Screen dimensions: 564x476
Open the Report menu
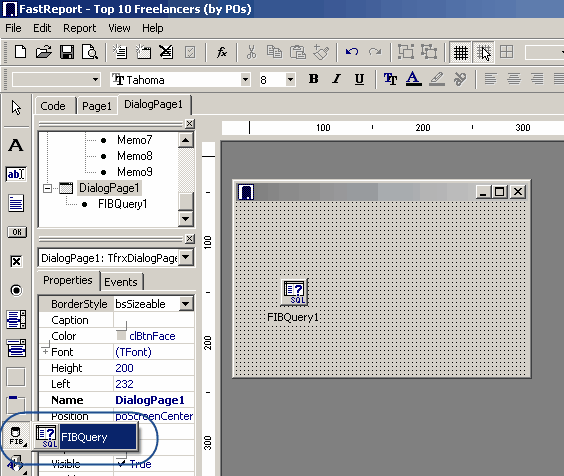pos(79,28)
